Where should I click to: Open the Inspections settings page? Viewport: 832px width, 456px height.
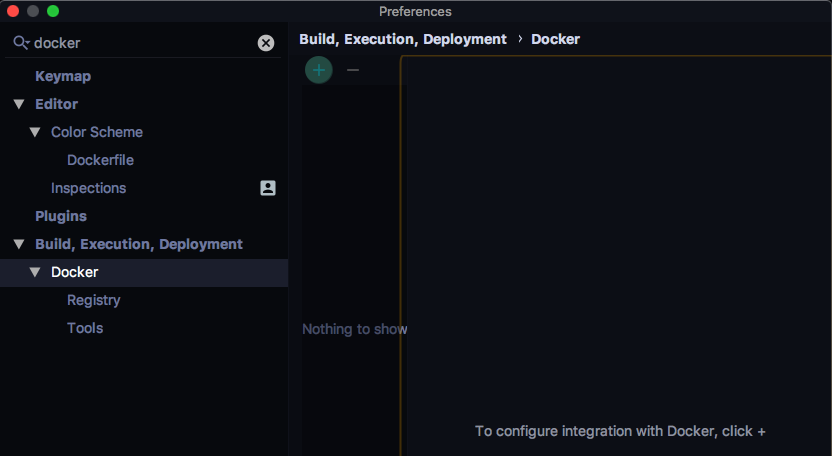[88, 188]
